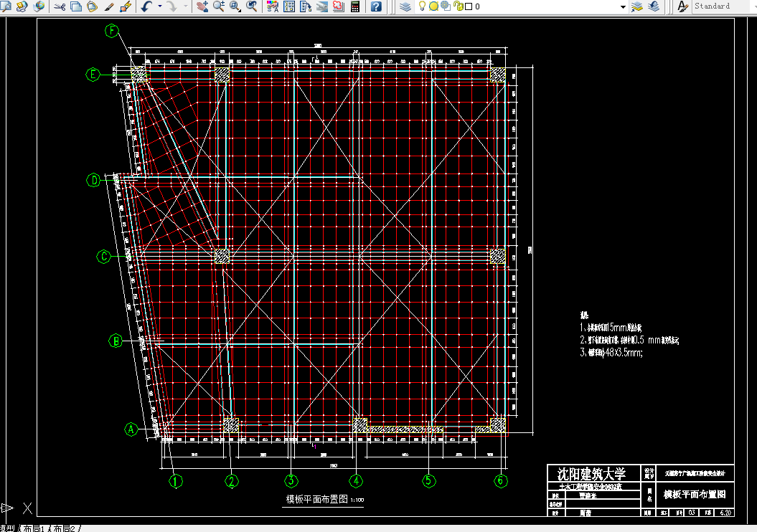The width and height of the screenshot is (757, 532).
Task: Click the note line containing 5mm
Action: 611,328
